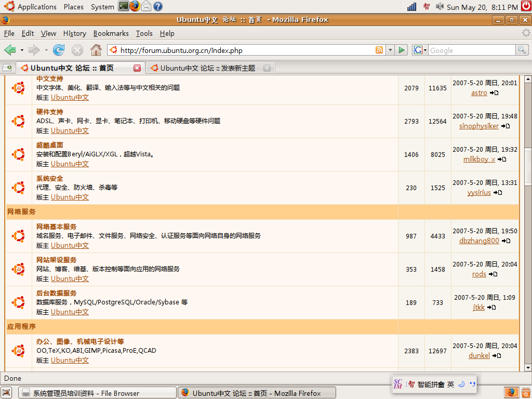Image resolution: width=532 pixels, height=399 pixels.
Task: Click the search magnifier button
Action: [522, 50]
